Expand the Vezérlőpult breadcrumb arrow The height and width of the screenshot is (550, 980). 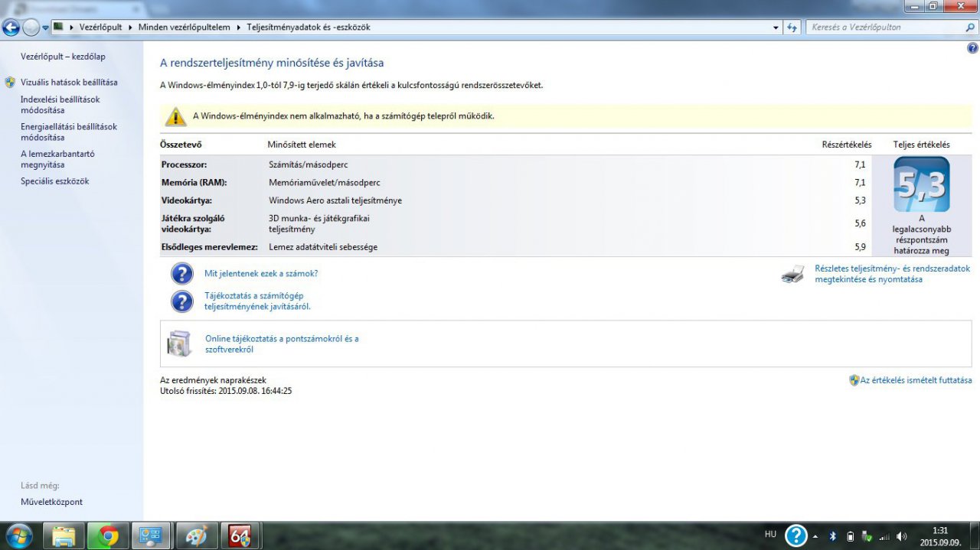130,28
